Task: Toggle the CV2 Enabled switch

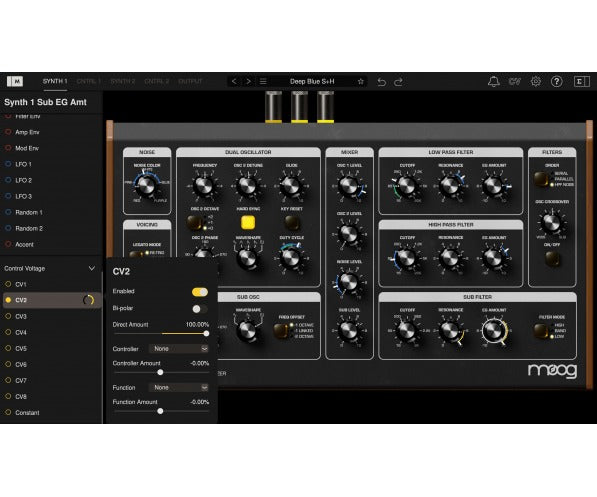Action: 200,292
